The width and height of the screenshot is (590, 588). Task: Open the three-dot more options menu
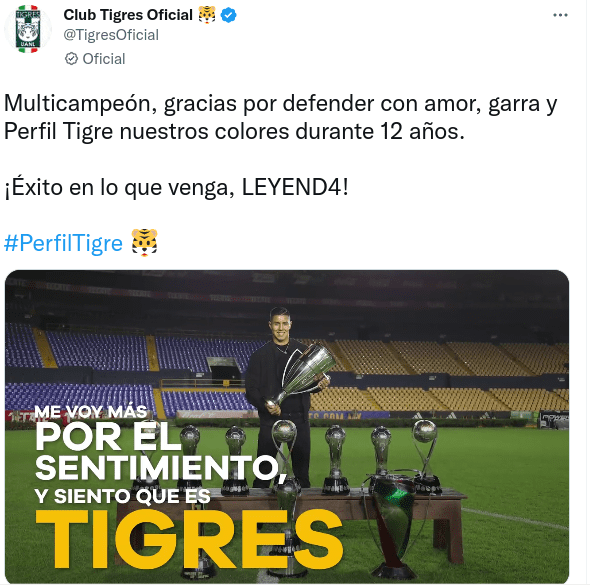click(x=560, y=15)
